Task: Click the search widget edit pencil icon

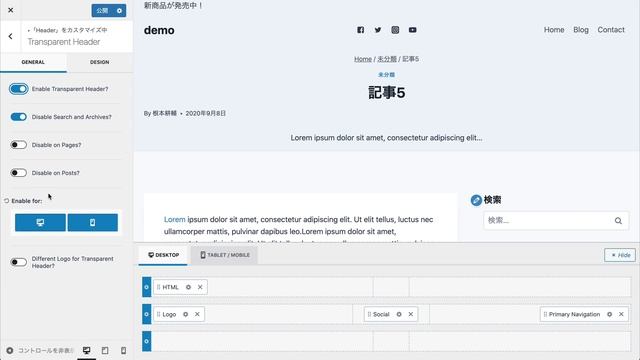Action: click(x=476, y=200)
